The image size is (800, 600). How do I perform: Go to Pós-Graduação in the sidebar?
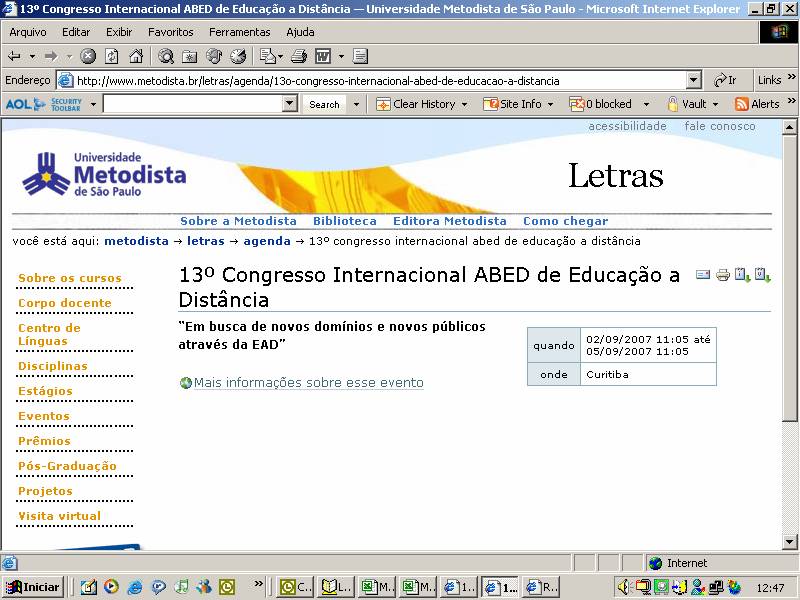click(x=67, y=466)
